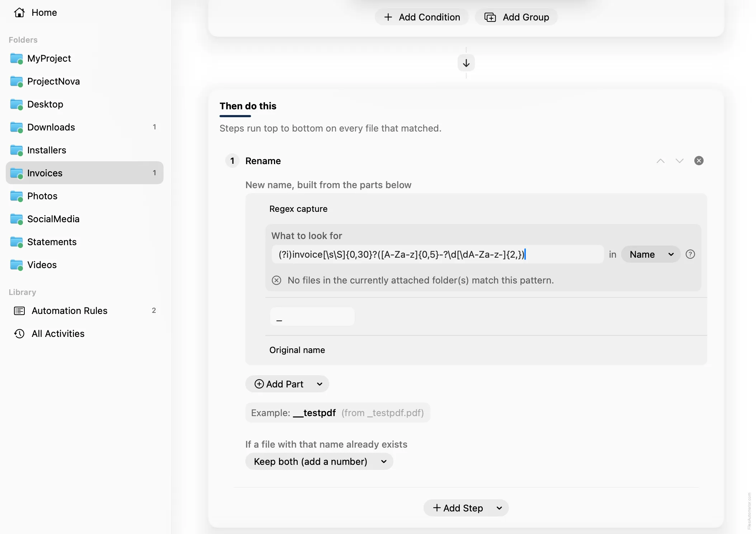The width and height of the screenshot is (756, 534).
Task: Open the Keep both (add a number) dropdown
Action: tap(319, 462)
